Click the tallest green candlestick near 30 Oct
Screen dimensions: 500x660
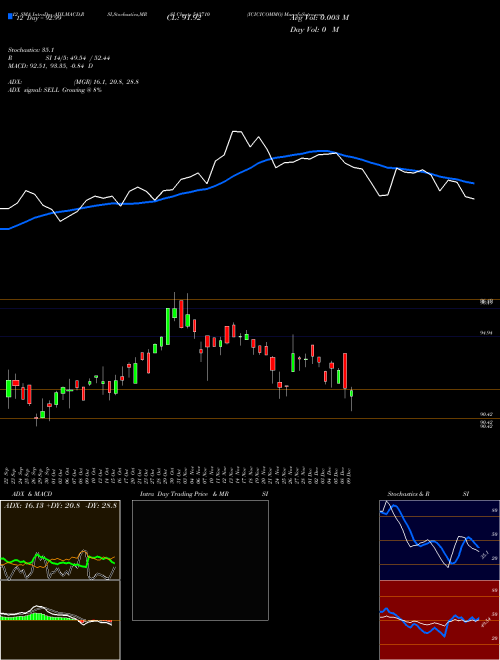click(168, 326)
